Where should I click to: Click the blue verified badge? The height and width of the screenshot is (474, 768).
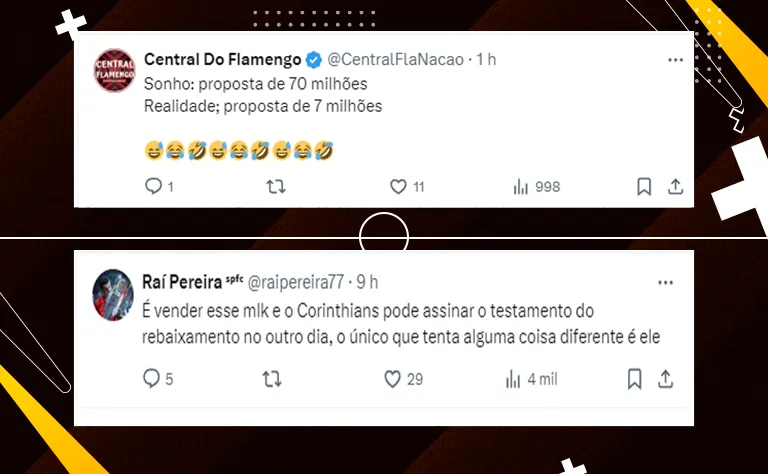click(313, 60)
